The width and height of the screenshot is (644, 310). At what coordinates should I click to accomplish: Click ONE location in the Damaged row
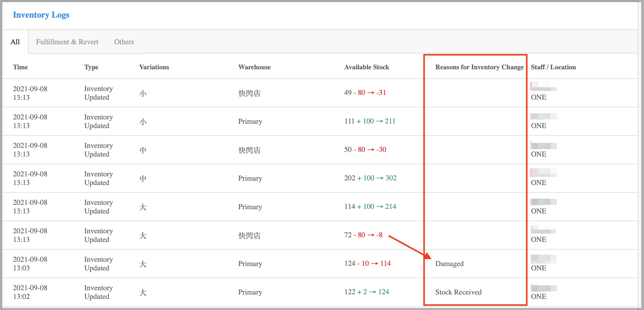[x=539, y=268]
